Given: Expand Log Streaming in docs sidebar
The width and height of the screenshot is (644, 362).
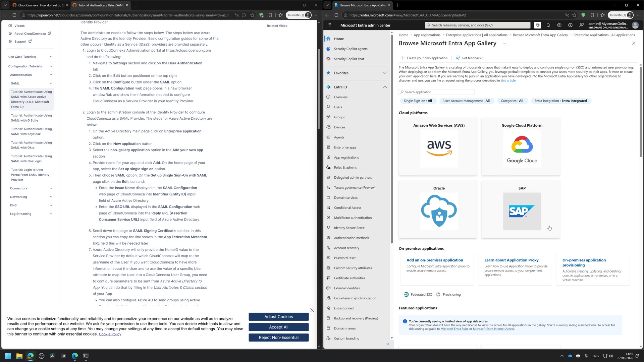Looking at the screenshot, I should click(51, 214).
